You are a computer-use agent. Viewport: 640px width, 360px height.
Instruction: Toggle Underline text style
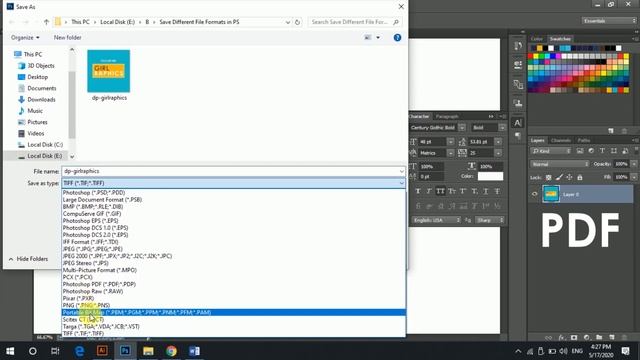coord(486,191)
